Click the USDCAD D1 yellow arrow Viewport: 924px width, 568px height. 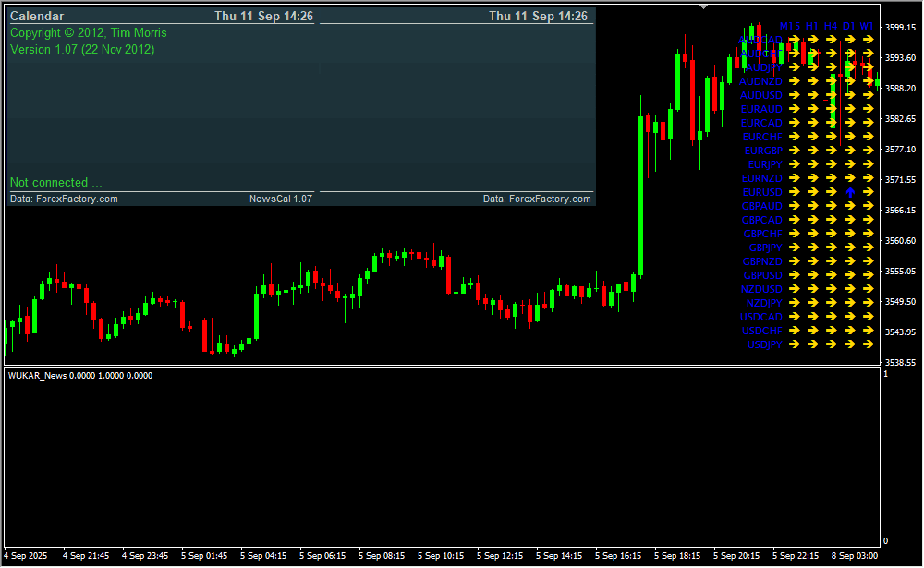849,317
